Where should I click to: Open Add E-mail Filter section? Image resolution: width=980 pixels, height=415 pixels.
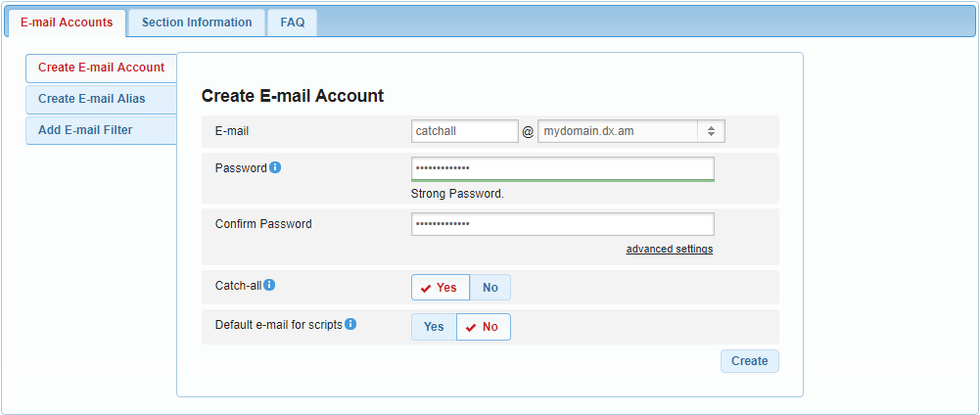click(101, 130)
